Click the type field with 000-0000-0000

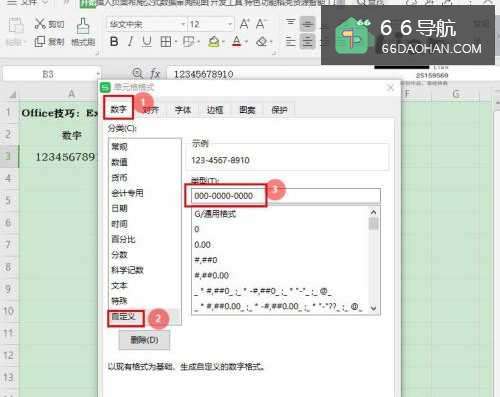point(286,196)
